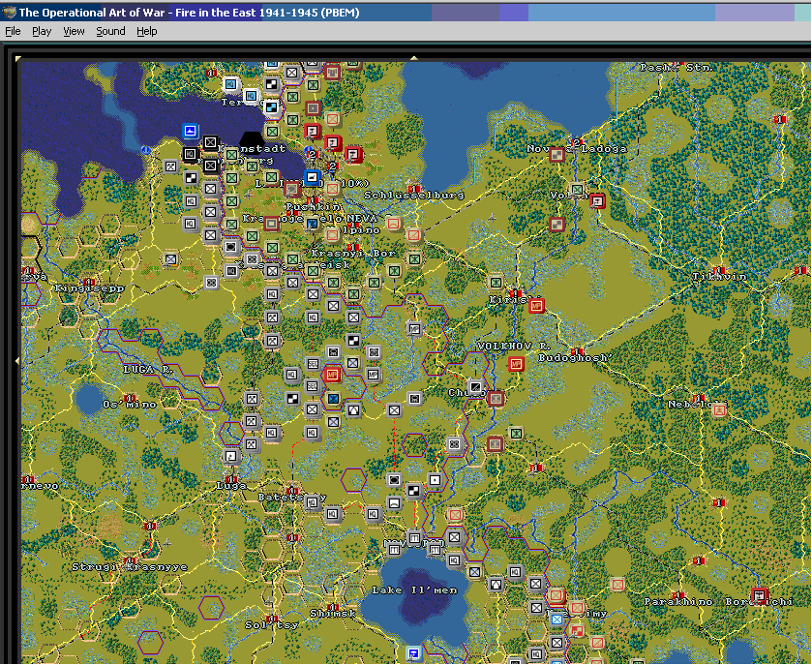Select the gray slash-symbol counter at Chudovo

[475, 387]
